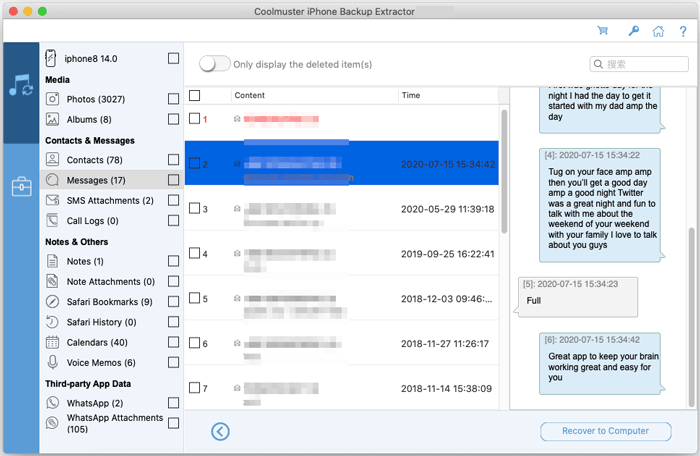Click the iphone8 device icon
Viewport: 700px width, 456px height.
pyautogui.click(x=51, y=59)
